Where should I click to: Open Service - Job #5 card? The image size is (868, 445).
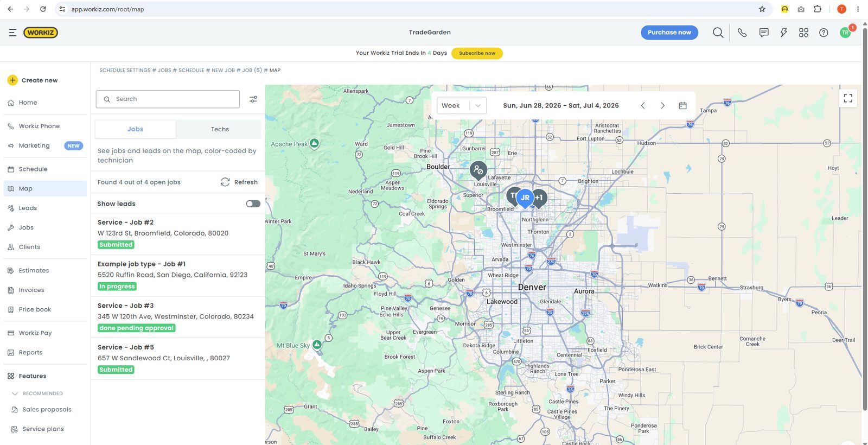[178, 359]
